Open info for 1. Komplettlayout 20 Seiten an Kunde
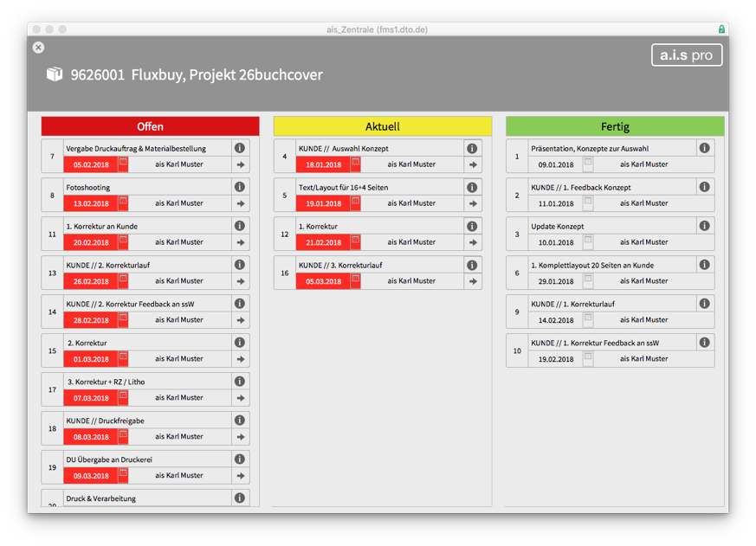 (704, 265)
